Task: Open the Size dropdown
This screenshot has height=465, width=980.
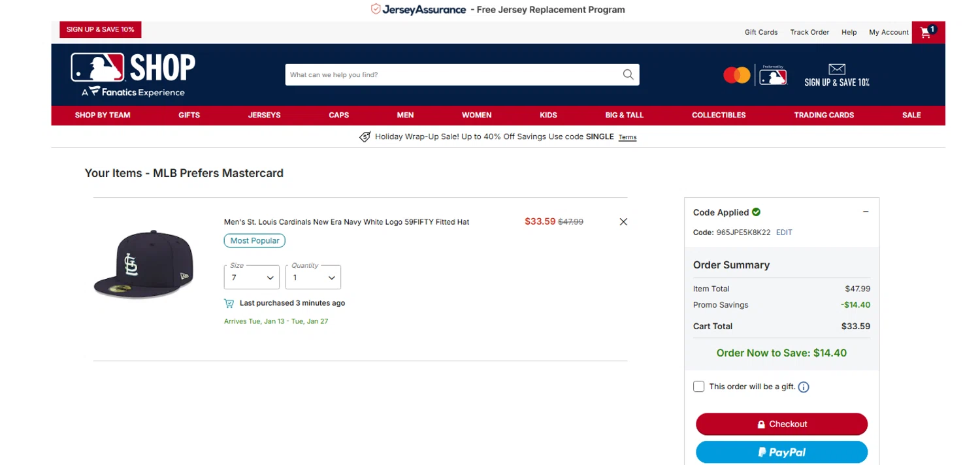Action: coord(252,278)
